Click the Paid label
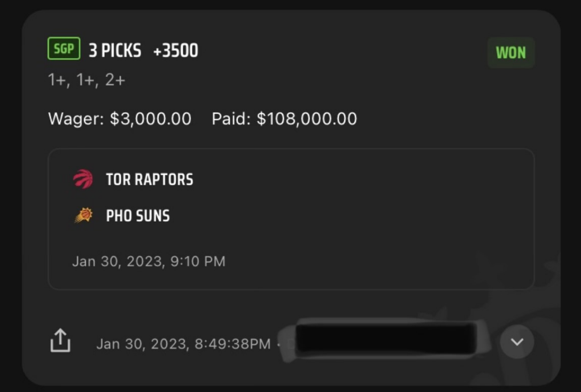This screenshot has width=581, height=392. (231, 119)
